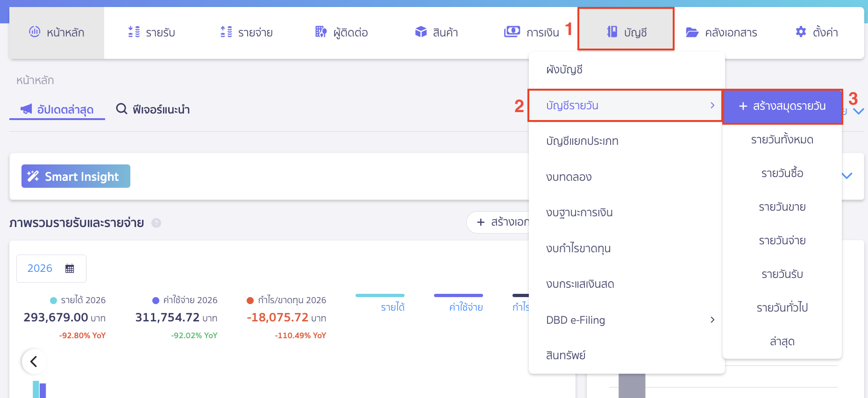868x398 pixels.
Task: Select the 2026 year dropdown field
Action: [40, 269]
